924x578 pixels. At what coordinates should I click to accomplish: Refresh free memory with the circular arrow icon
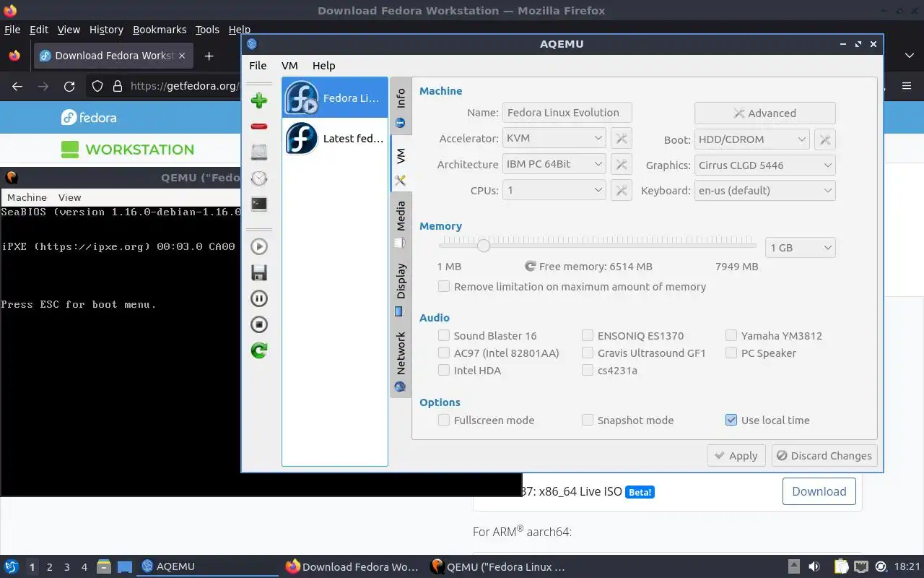(531, 266)
